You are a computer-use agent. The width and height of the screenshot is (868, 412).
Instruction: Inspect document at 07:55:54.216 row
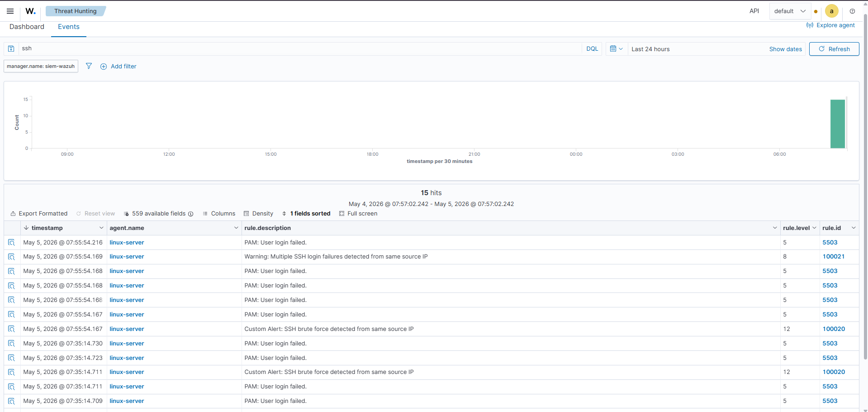click(11, 243)
